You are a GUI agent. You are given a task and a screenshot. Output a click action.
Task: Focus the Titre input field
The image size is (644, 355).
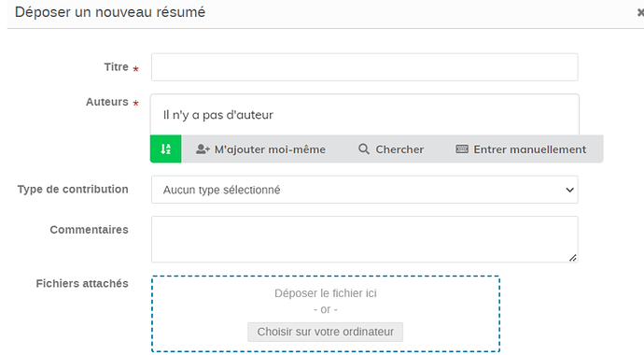(365, 67)
